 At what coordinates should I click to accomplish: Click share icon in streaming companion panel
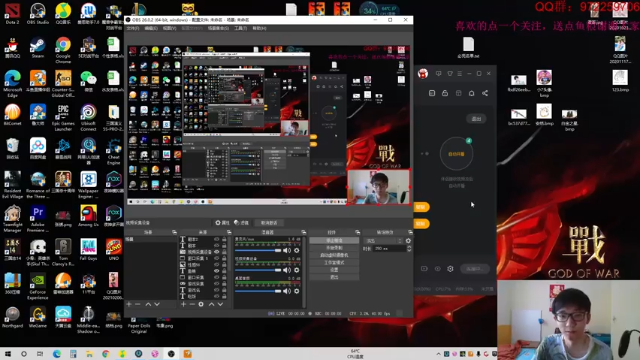pyautogui.click(x=485, y=93)
